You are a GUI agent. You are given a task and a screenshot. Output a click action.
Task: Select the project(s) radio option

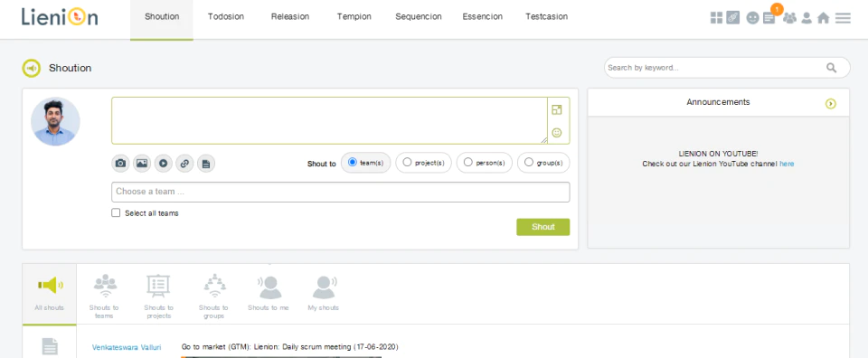[423, 163]
